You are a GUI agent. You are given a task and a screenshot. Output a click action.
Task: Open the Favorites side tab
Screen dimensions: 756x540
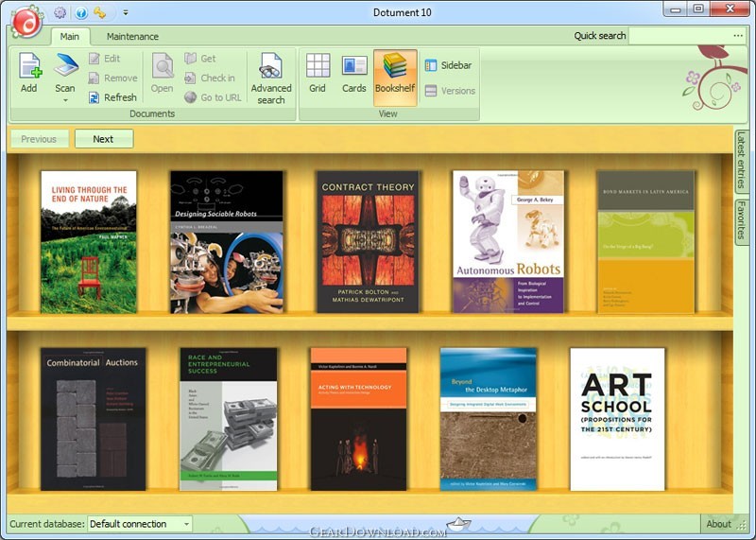(x=741, y=220)
